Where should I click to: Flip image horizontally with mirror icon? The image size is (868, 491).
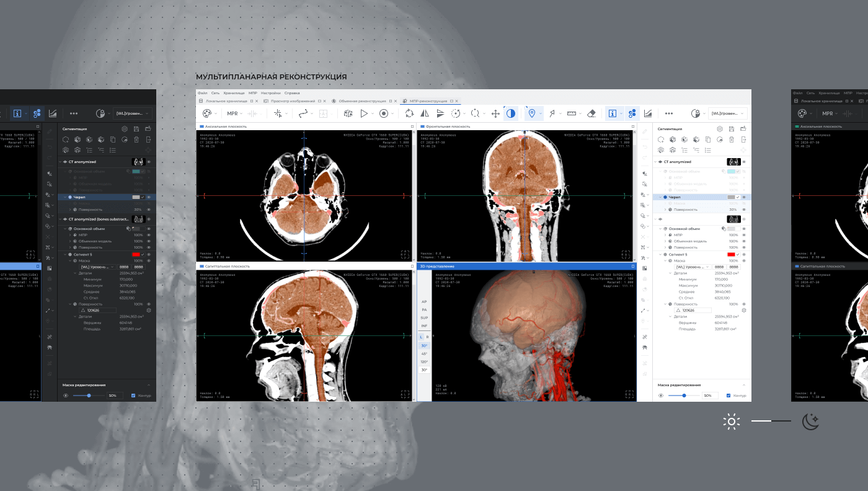click(425, 113)
